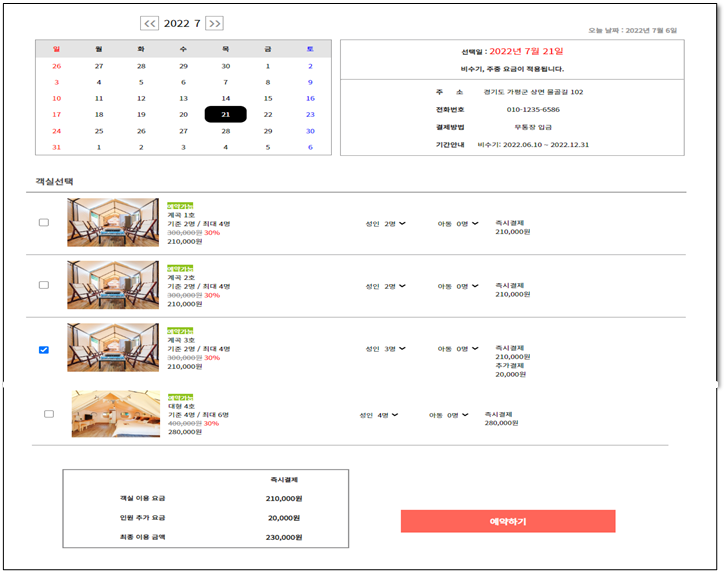Select July 8 in the calendar
Image resolution: width=726 pixels, height=571 pixels.
click(268, 82)
